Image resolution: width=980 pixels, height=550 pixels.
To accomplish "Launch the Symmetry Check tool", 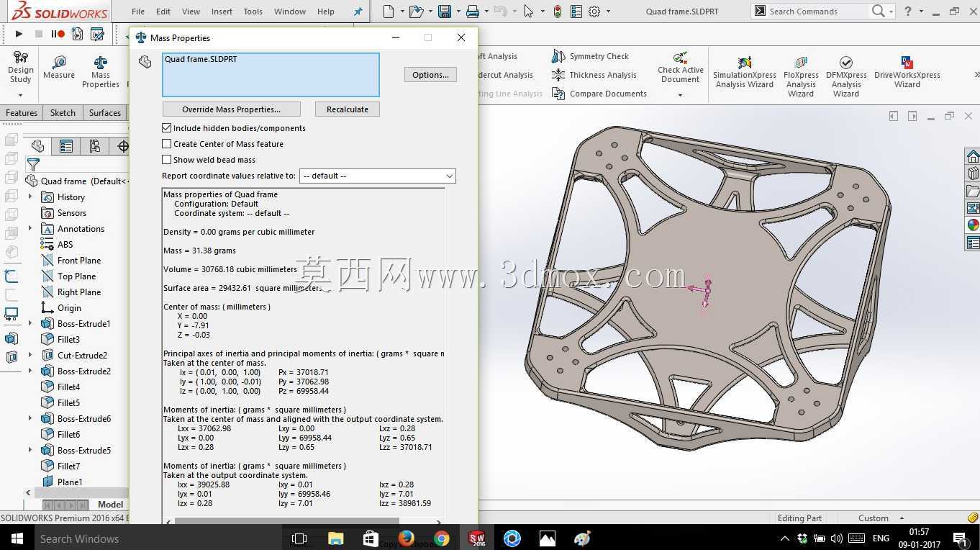I will (590, 56).
